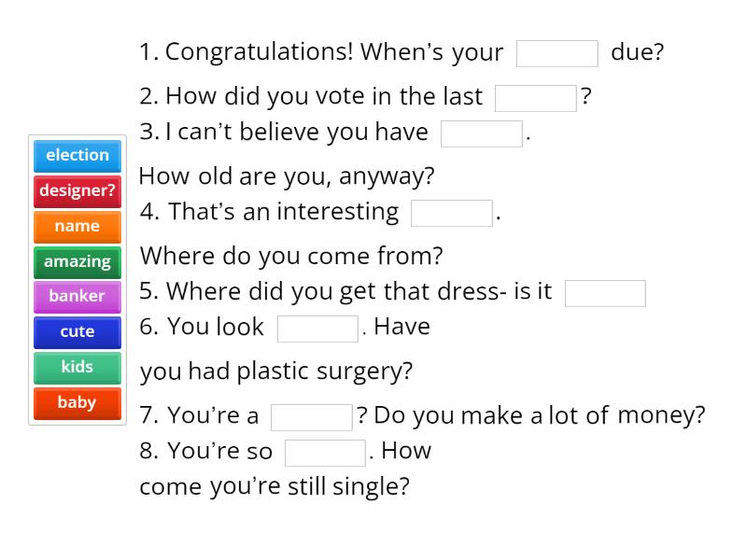Select the 'banker' word tile

(x=77, y=297)
